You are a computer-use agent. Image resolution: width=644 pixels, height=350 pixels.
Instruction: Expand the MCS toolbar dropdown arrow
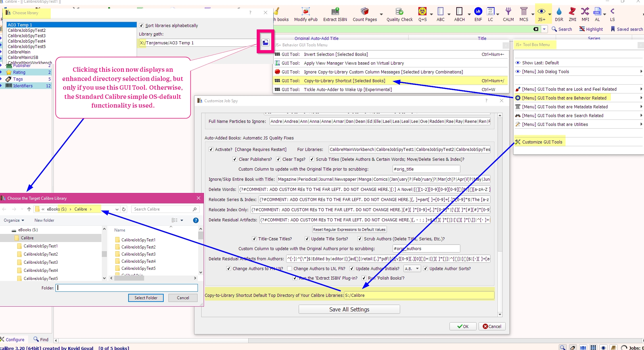click(533, 14)
